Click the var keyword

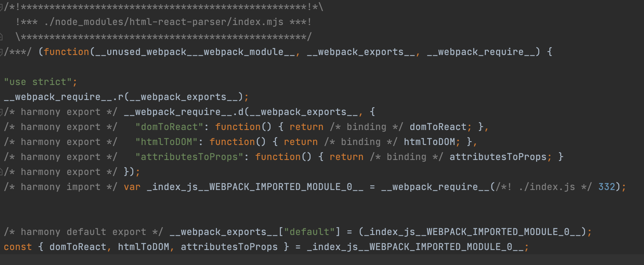pyautogui.click(x=132, y=187)
